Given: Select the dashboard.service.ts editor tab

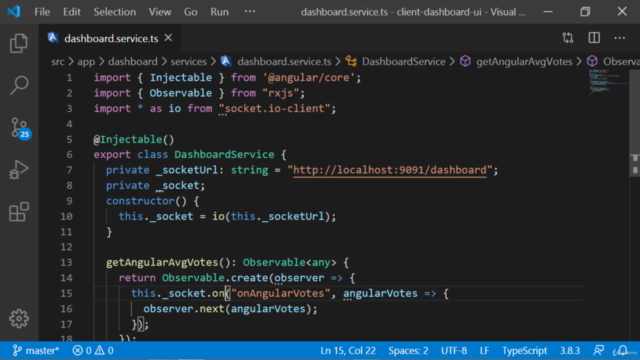Looking at the screenshot, I should [110, 38].
